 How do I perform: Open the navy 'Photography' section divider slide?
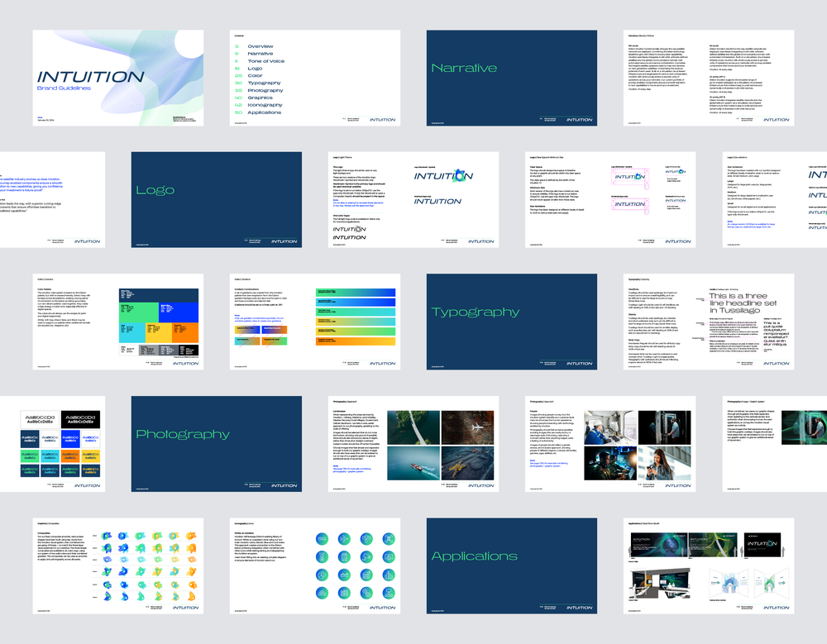pos(216,444)
